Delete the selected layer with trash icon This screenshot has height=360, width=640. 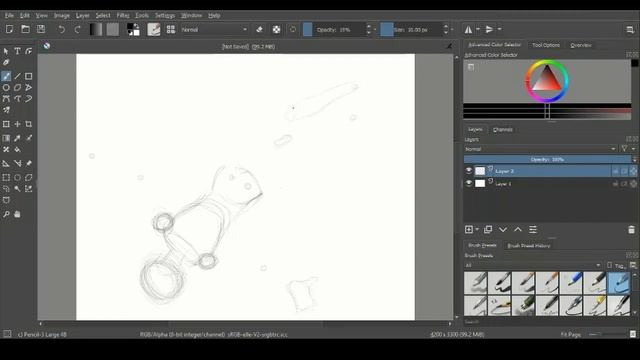click(631, 230)
